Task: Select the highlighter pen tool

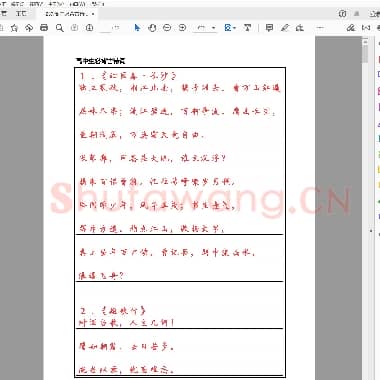Action: (285, 28)
